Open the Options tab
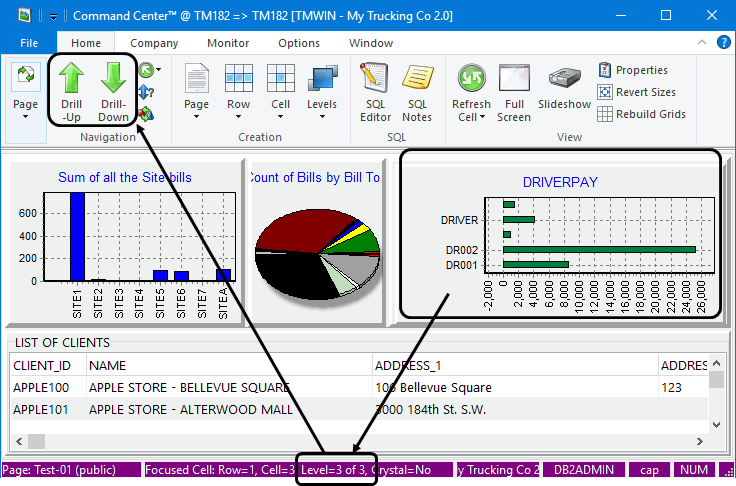The width and height of the screenshot is (736, 486). coord(299,43)
